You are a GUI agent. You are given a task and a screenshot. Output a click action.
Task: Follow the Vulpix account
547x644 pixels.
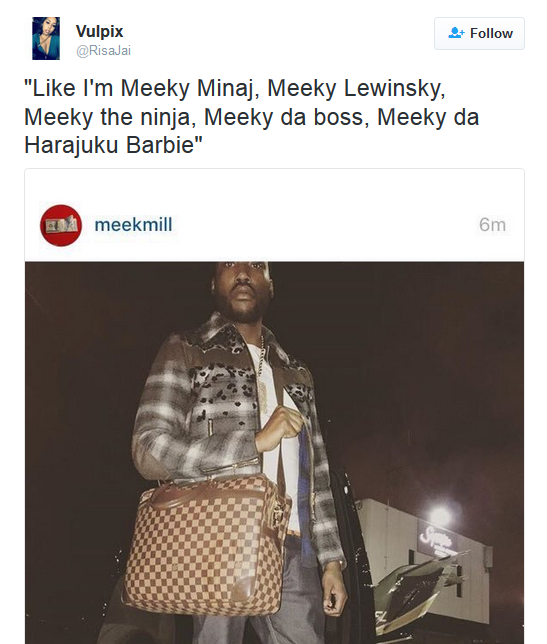[479, 33]
